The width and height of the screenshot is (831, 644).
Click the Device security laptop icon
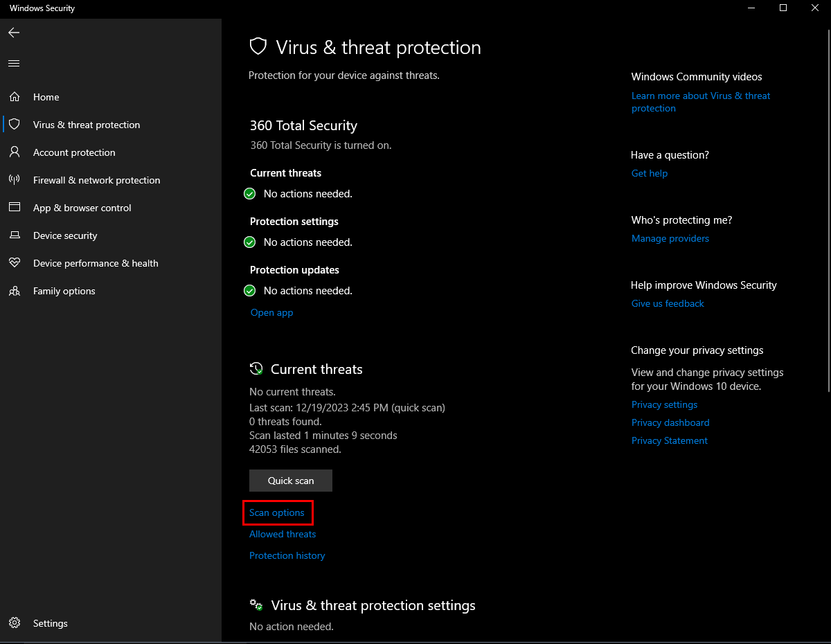point(15,235)
